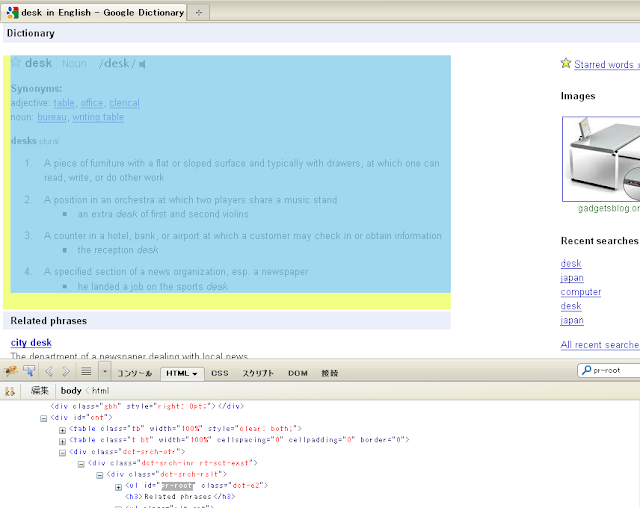Activate the inspect element pointer tool
This screenshot has height=508, width=640.
pyautogui.click(x=29, y=371)
